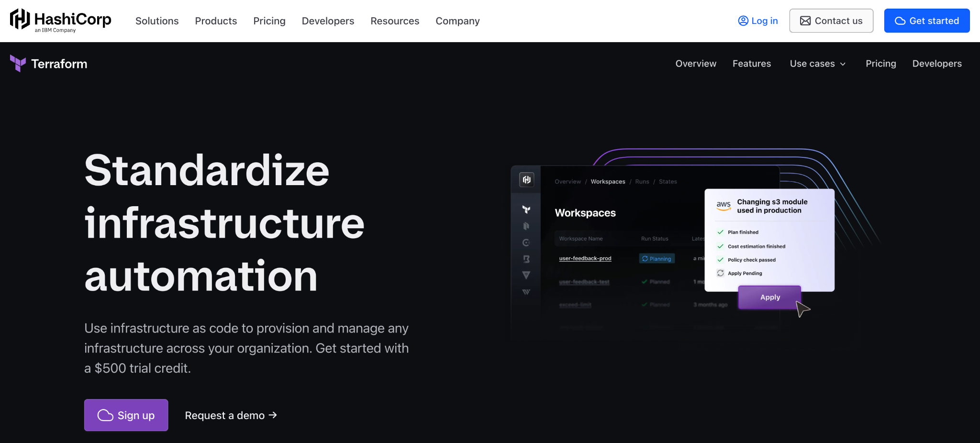The image size is (980, 443).
Task: Click the Get started button
Action: coord(927,21)
